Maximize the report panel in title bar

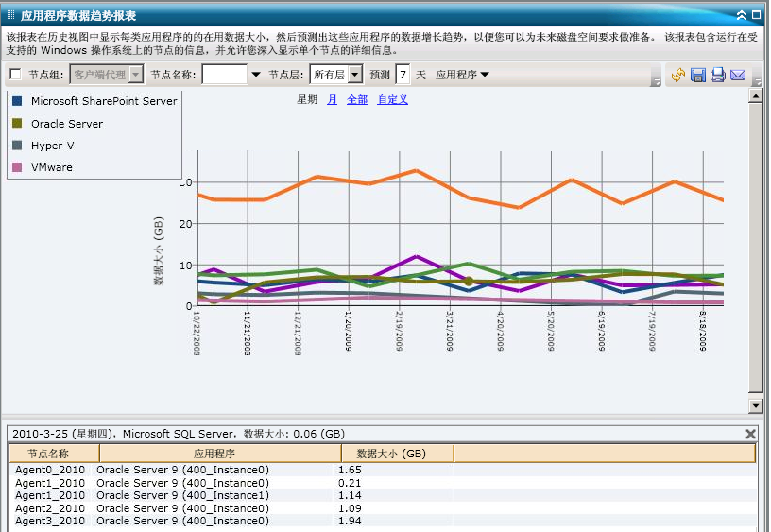[757, 15]
